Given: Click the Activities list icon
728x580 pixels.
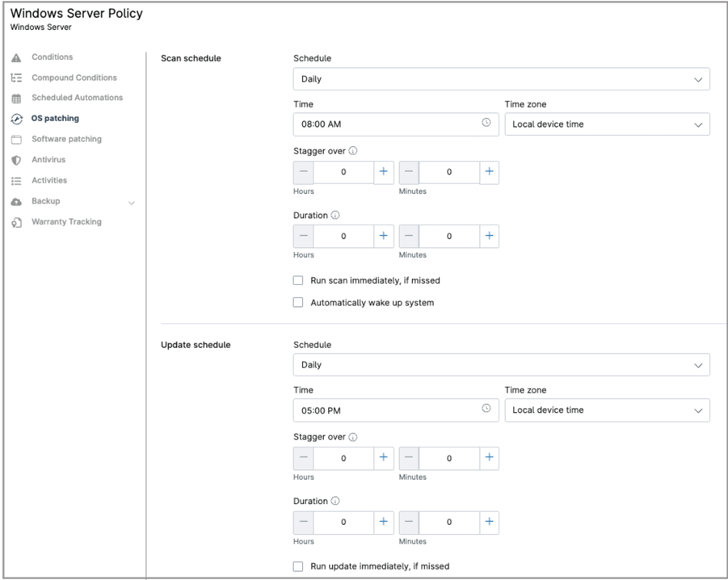Looking at the screenshot, I should pyautogui.click(x=16, y=180).
